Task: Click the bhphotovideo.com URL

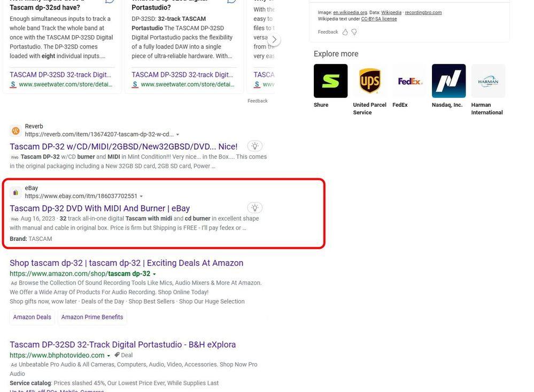Action: pyautogui.click(x=57, y=355)
